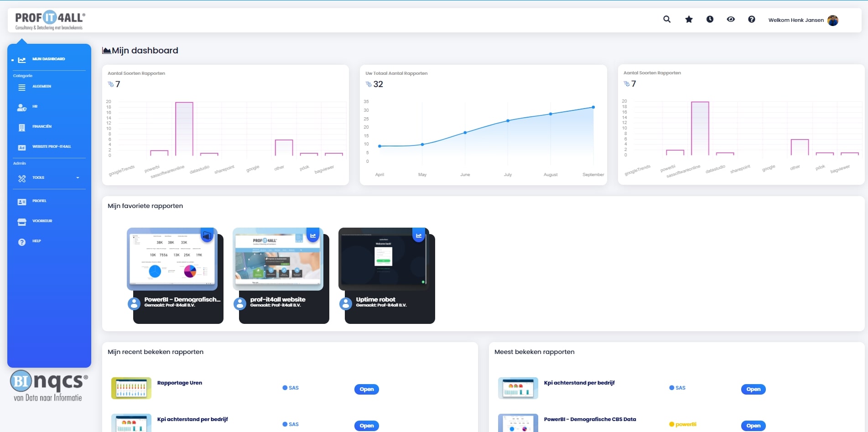
Task: Expand the Tools dropdown arrow in sidebar
Action: coord(78,178)
